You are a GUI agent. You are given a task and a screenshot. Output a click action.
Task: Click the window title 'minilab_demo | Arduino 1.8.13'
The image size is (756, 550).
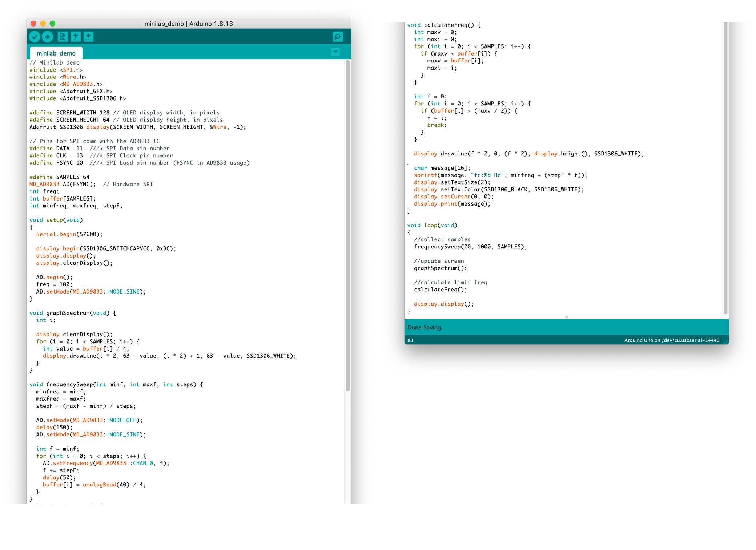pos(189,24)
